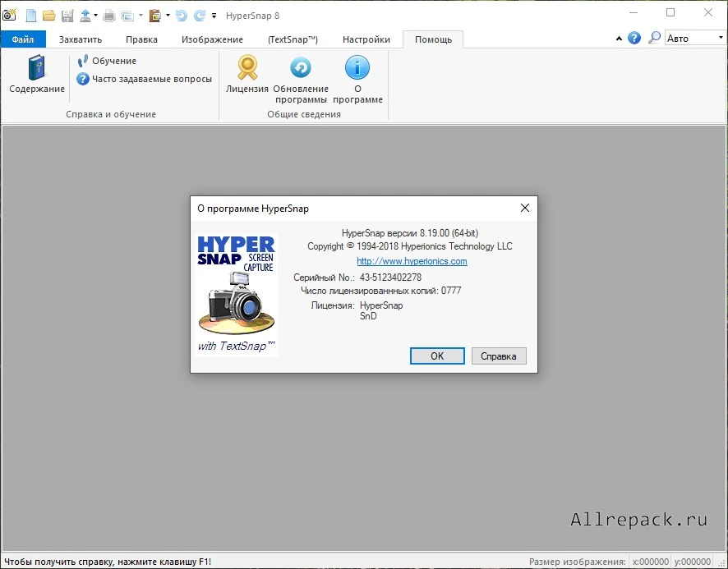
Task: Print with the printer icon
Action: tap(109, 16)
